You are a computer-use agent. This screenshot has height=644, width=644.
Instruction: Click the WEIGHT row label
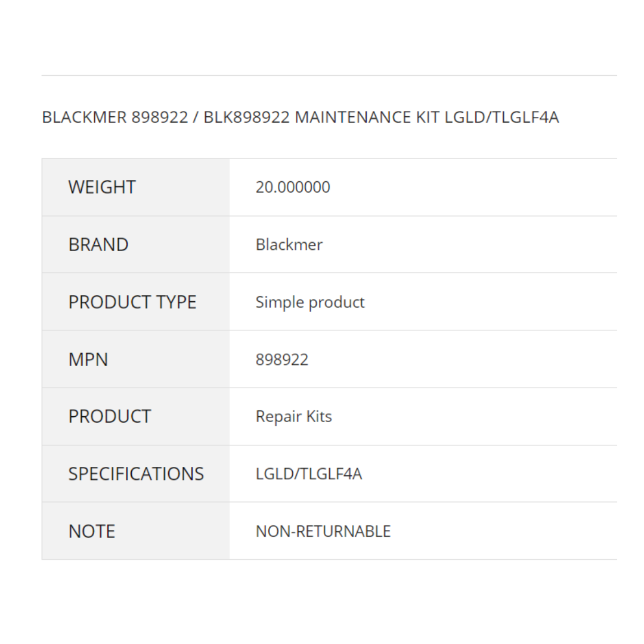point(102,187)
